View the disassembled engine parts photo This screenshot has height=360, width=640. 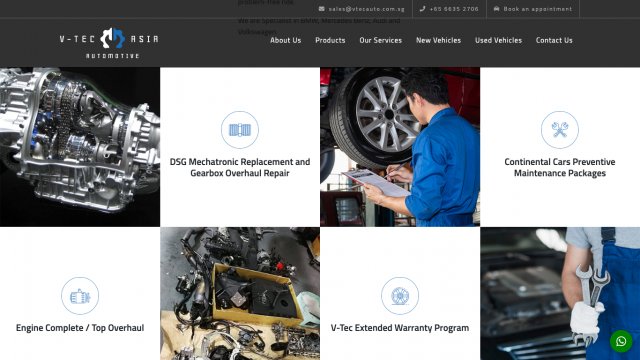coord(240,293)
